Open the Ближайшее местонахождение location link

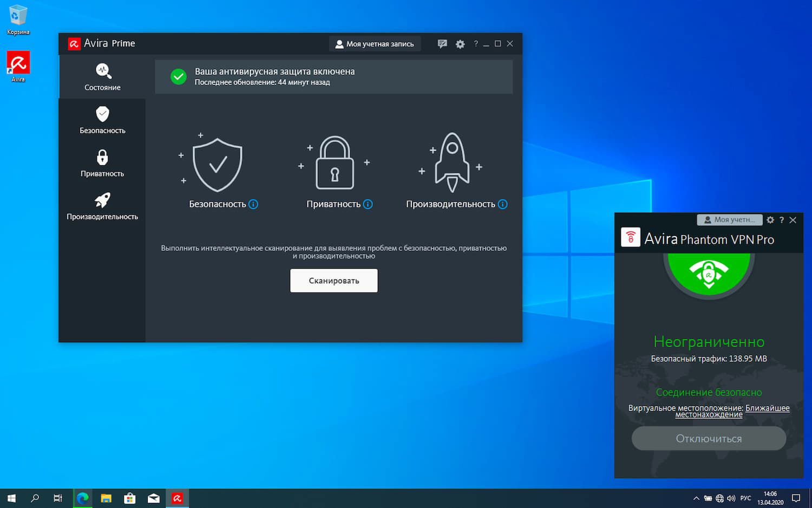[767, 408]
